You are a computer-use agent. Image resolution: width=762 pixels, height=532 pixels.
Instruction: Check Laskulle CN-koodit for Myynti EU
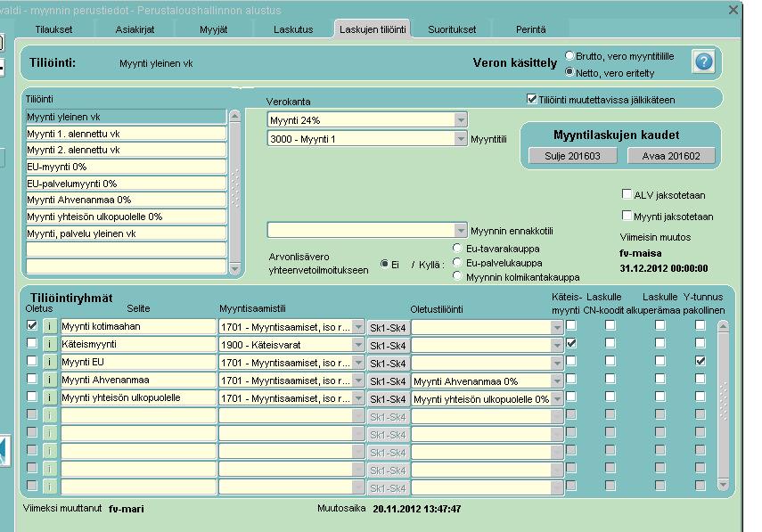[x=610, y=361]
